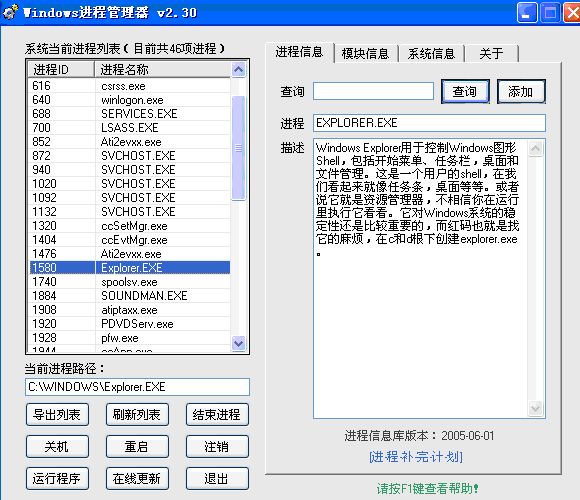Viewport: 580px width, 500px height.
Task: Click the 重启 restart button
Action: coord(137,446)
